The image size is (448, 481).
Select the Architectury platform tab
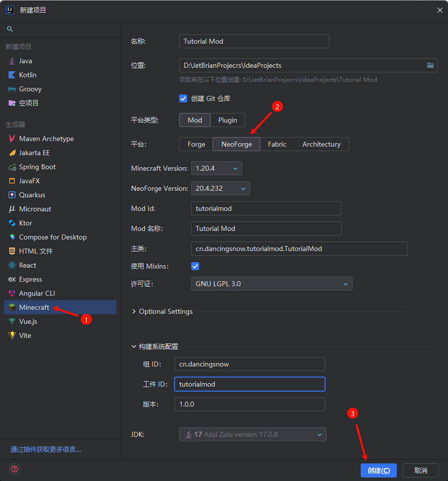321,144
